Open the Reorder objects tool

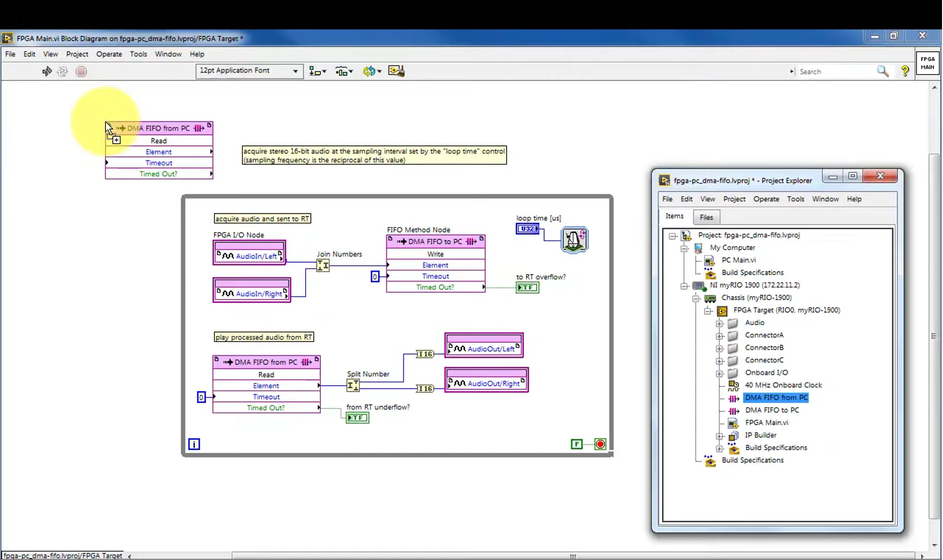[x=371, y=72]
